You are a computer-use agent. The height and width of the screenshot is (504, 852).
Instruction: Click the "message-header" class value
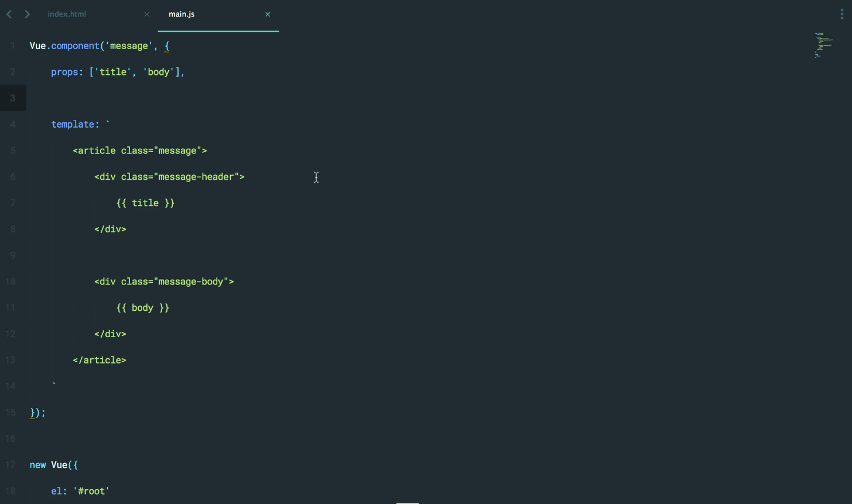[196, 177]
